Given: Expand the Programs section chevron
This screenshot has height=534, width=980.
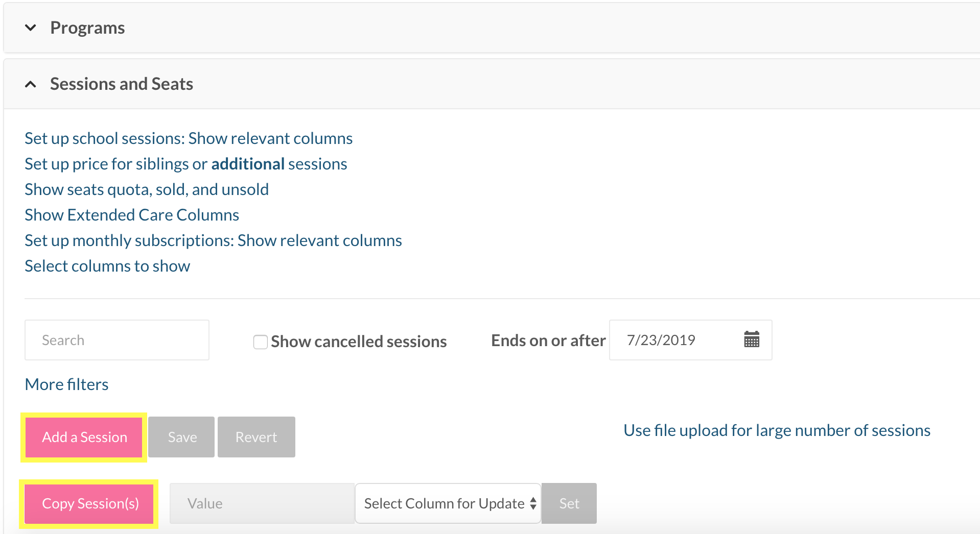Looking at the screenshot, I should click(31, 28).
